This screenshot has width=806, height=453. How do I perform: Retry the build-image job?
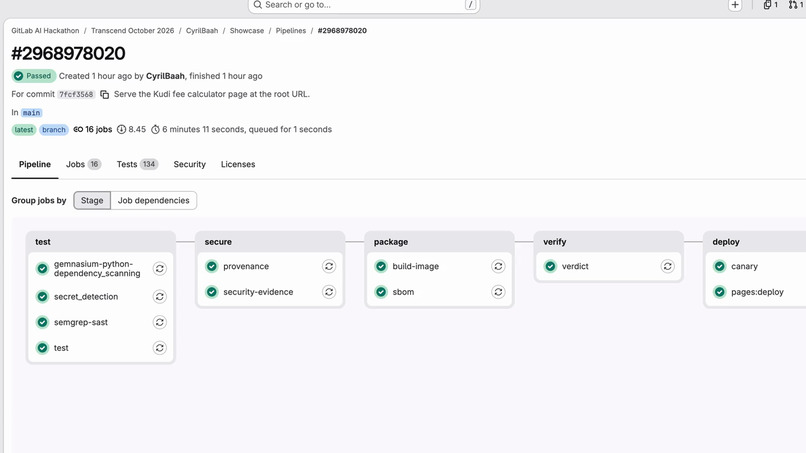498,266
